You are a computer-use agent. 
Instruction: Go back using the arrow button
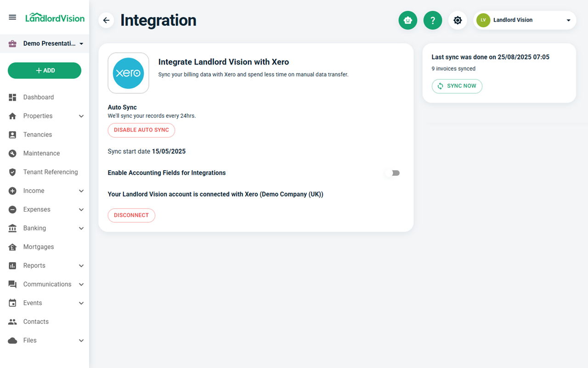106,20
